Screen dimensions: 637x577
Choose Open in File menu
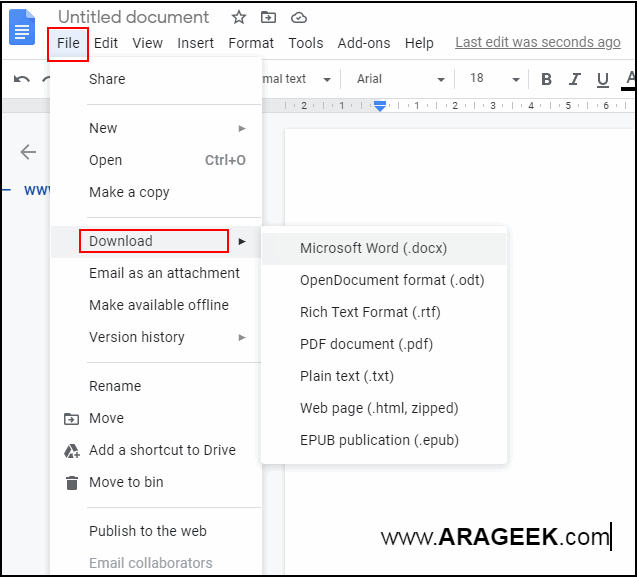(x=156, y=161)
